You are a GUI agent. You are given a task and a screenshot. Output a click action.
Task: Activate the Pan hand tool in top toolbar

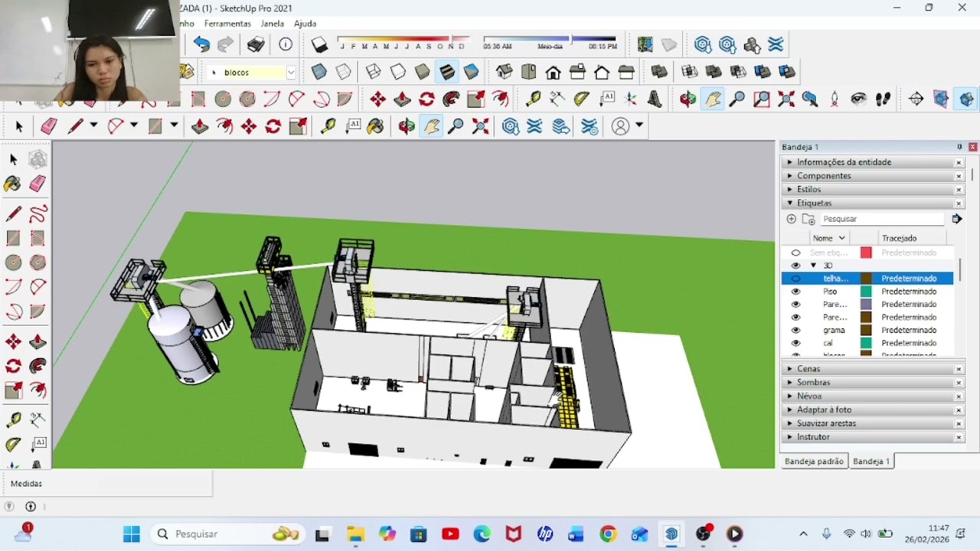pyautogui.click(x=712, y=99)
